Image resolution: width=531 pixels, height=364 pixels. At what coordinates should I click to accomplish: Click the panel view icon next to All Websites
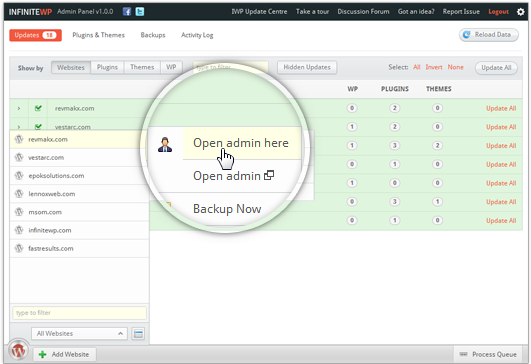138,334
